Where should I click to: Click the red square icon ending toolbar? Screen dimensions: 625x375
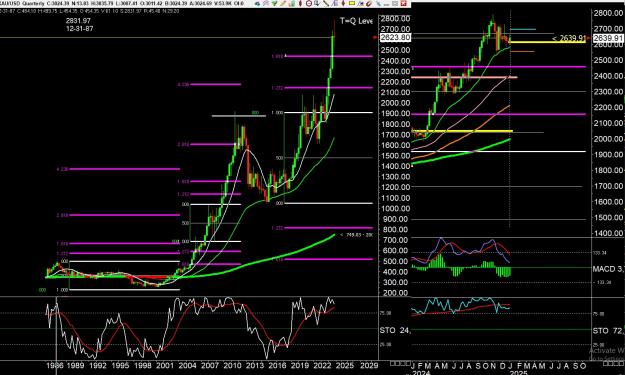(403, 4)
